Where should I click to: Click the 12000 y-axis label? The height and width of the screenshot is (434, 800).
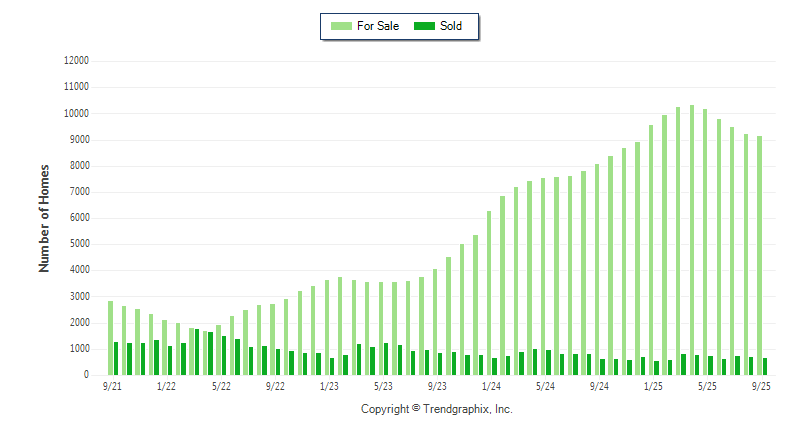click(76, 61)
